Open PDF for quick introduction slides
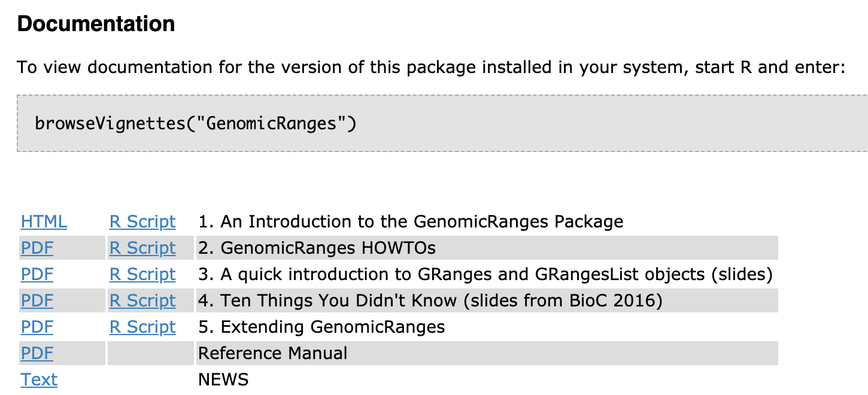Screen dimensions: 868x395 coord(37,275)
